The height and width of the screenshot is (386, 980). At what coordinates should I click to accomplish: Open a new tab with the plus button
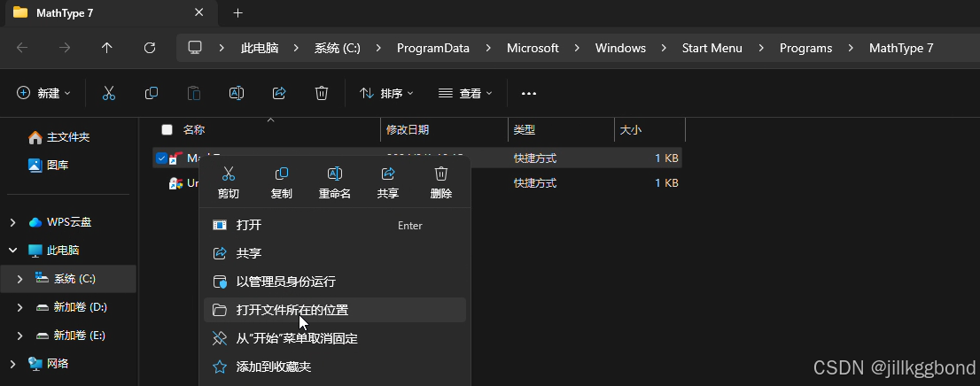[237, 13]
